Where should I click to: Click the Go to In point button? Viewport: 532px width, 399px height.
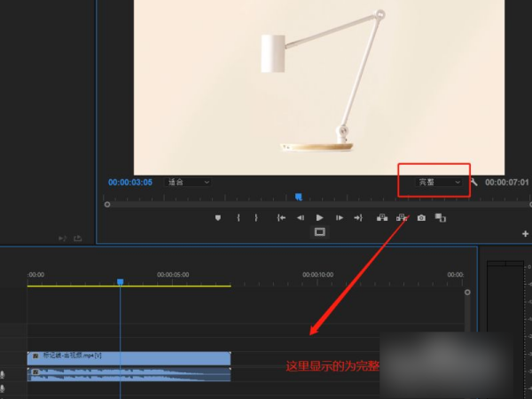coord(281,217)
